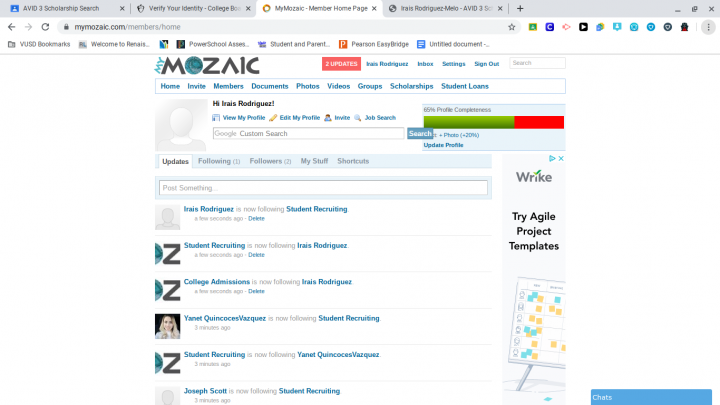Delete the College Admissions following update

tap(256, 292)
